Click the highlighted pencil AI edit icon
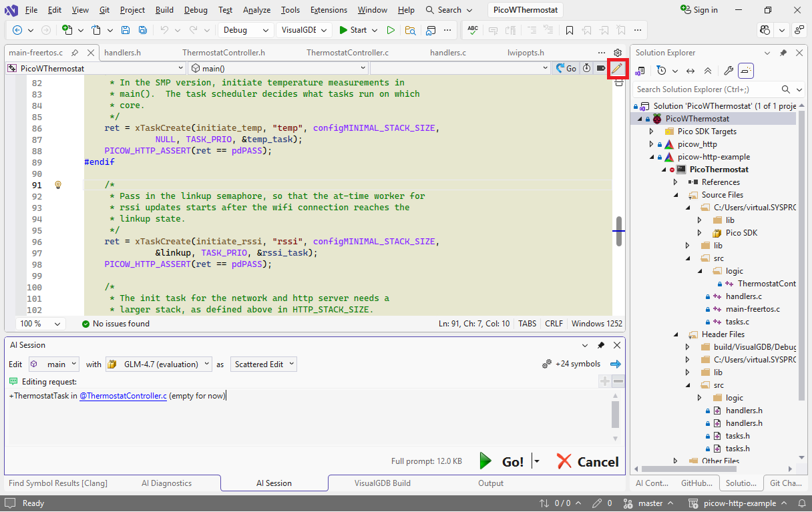The image size is (812, 512). pos(616,68)
